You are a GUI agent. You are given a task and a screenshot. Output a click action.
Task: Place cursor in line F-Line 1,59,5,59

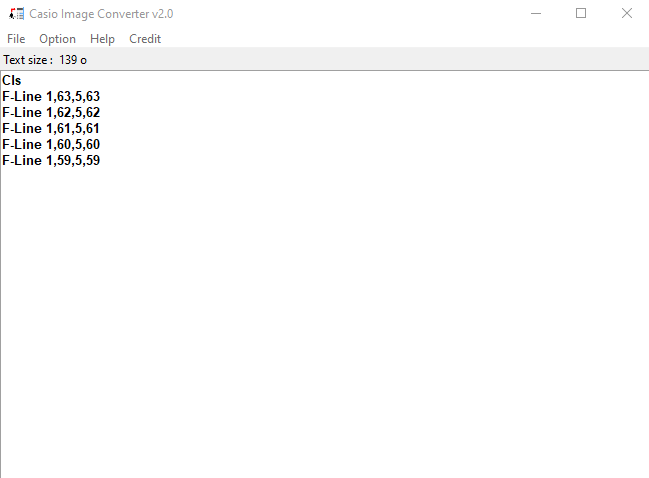tap(51, 161)
